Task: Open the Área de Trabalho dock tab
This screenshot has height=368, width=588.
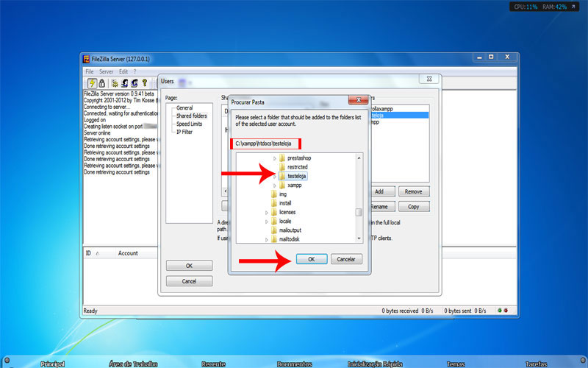Action: 133,364
